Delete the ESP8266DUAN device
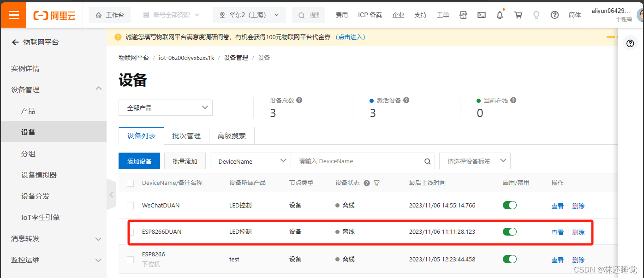Image resolution: width=644 pixels, height=278 pixels. pos(578,232)
